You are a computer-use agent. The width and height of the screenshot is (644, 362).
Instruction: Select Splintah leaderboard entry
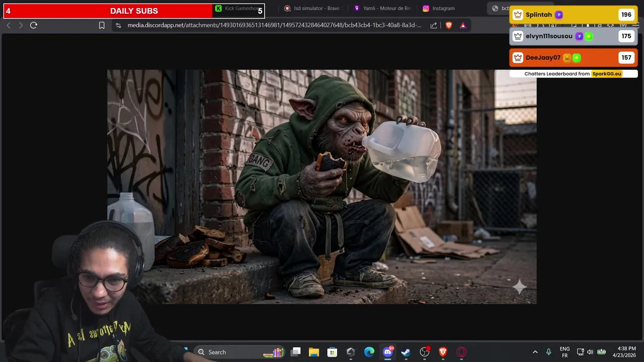coord(574,15)
